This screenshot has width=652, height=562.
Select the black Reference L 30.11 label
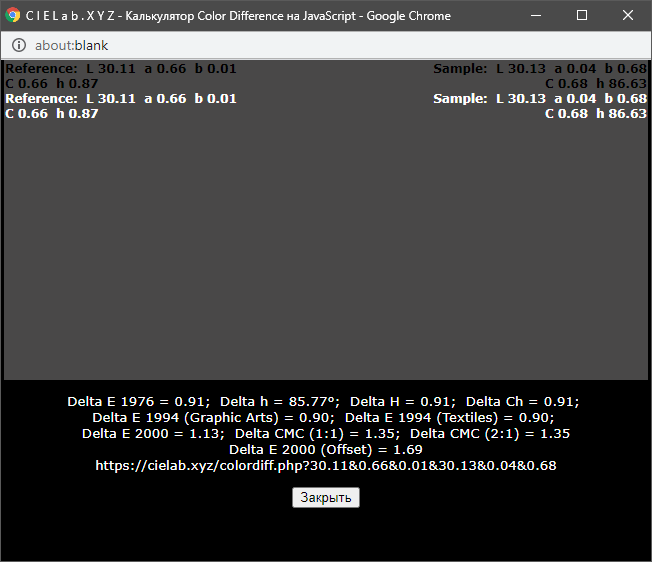point(121,69)
